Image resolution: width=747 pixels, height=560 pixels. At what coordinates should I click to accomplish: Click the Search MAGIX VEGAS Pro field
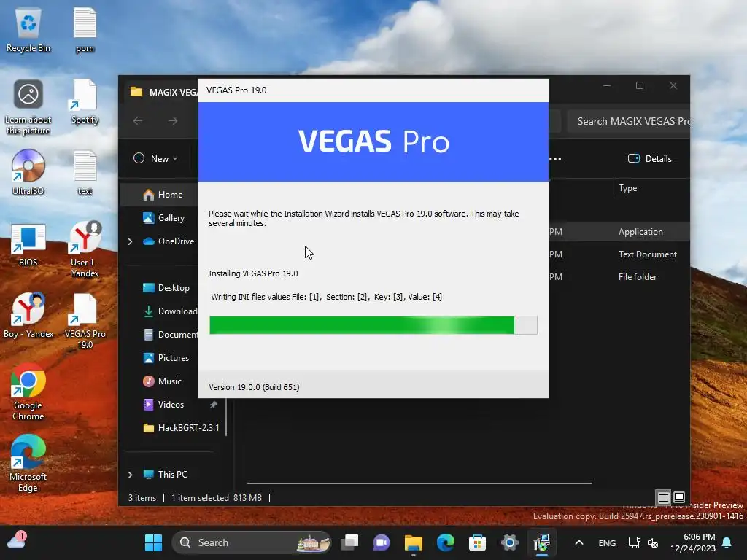point(629,121)
